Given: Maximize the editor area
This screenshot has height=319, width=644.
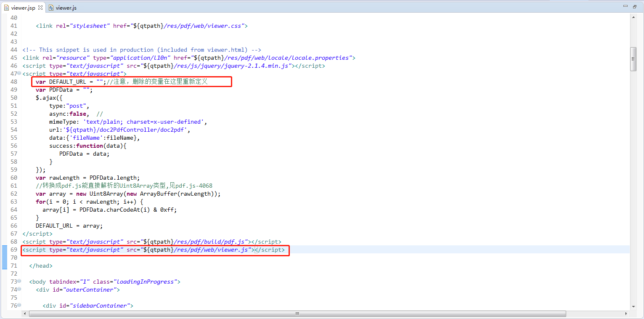Looking at the screenshot, I should point(635,7).
